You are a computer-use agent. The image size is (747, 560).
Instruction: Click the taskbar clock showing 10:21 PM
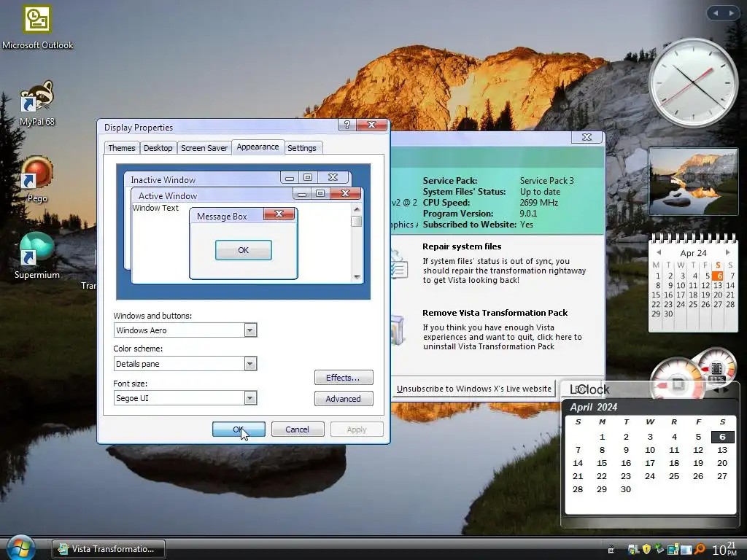tap(724, 549)
